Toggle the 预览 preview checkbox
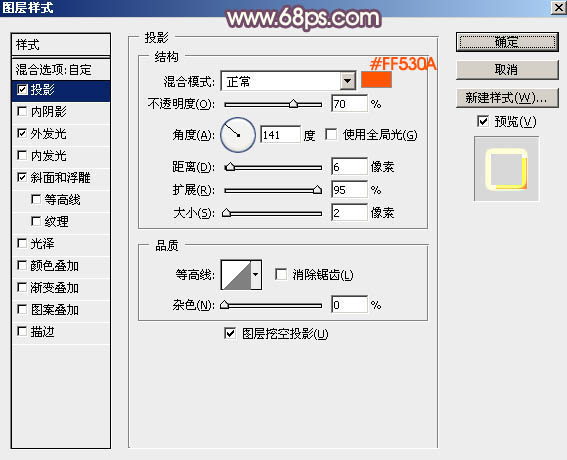The image size is (567, 460). [483, 121]
